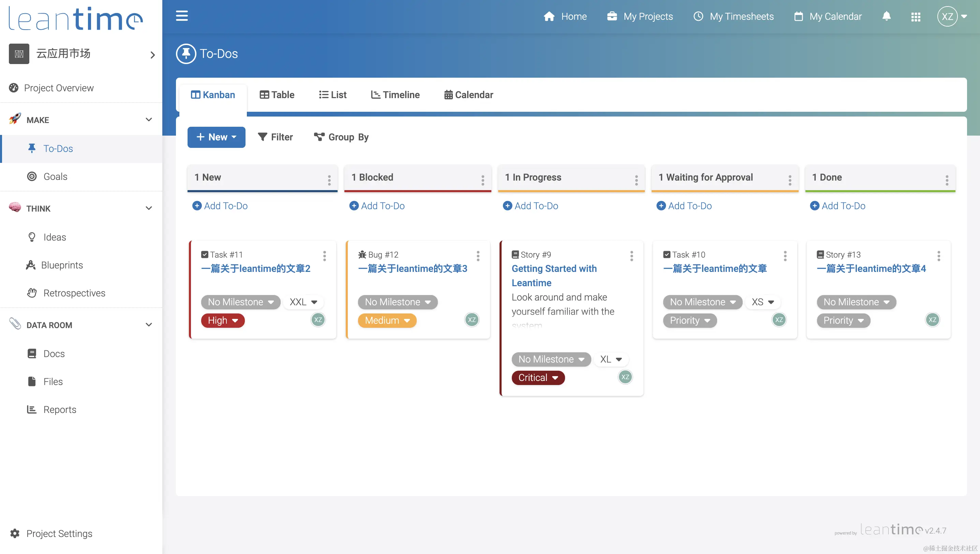Set priority on Task #10 card

(690, 320)
